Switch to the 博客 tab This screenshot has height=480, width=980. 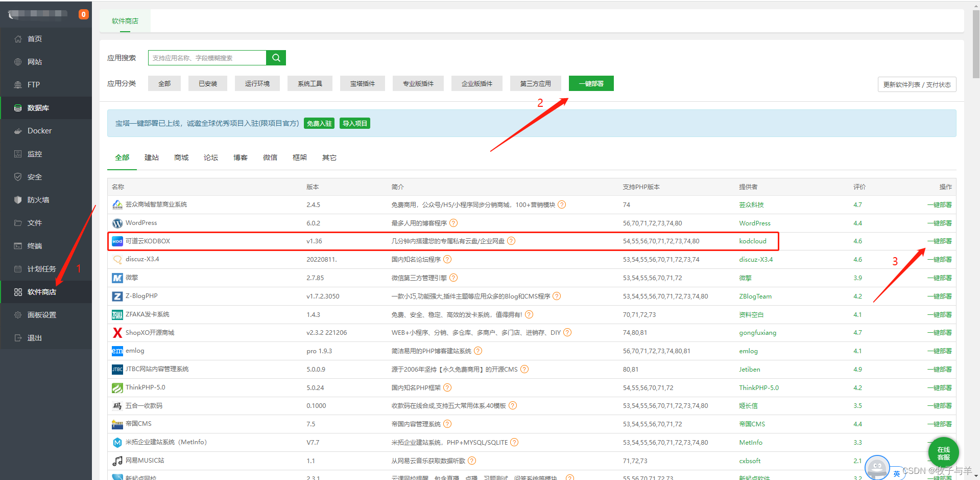tap(241, 157)
